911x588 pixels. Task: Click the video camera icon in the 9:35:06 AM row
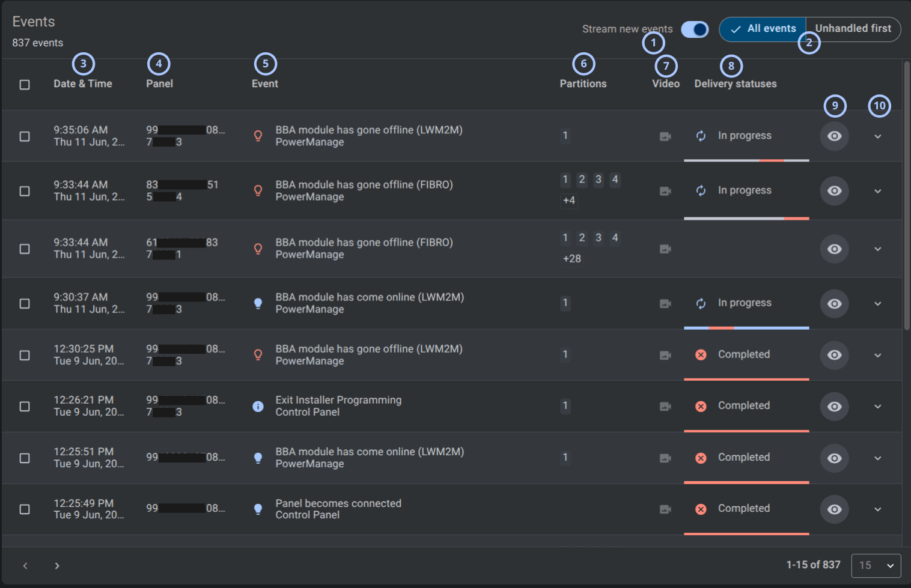[665, 136]
